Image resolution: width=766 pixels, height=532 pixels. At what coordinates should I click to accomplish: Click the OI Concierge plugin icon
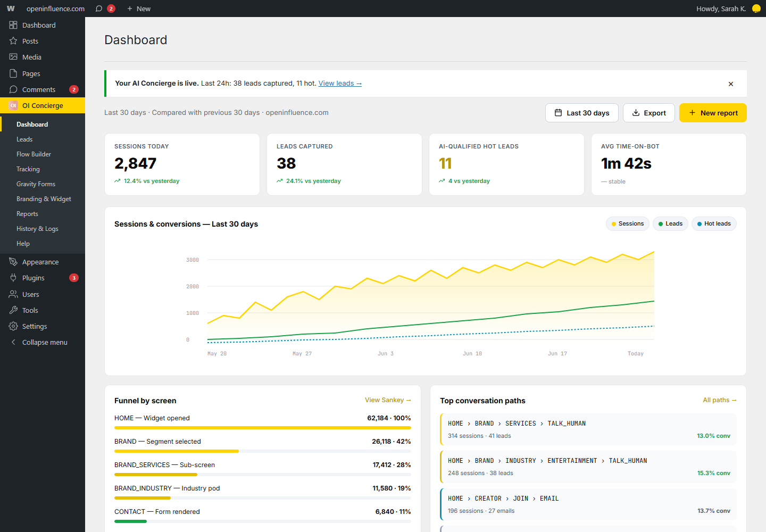13,105
